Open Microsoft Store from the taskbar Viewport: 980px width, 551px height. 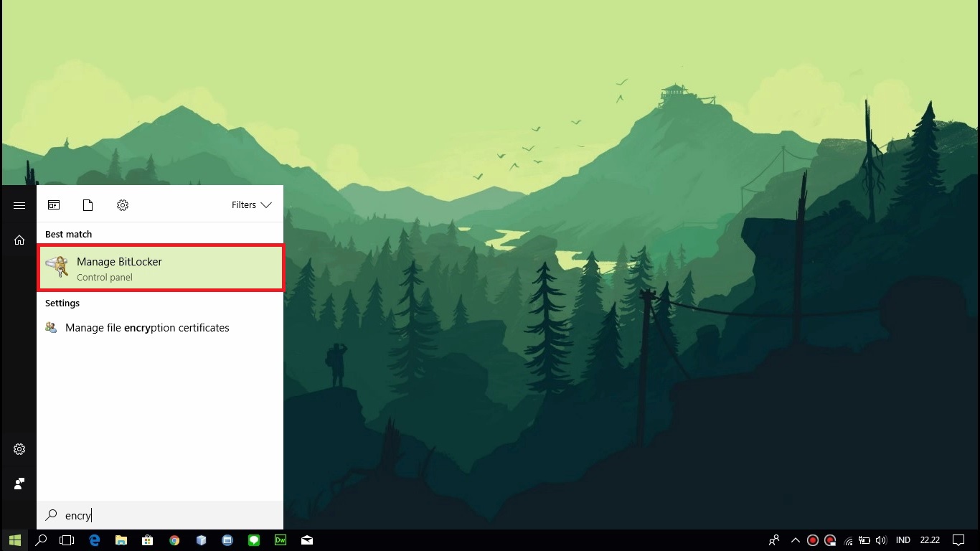(148, 540)
